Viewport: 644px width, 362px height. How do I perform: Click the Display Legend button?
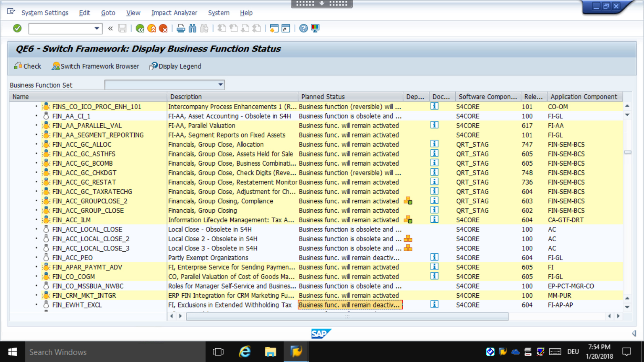pyautogui.click(x=175, y=66)
